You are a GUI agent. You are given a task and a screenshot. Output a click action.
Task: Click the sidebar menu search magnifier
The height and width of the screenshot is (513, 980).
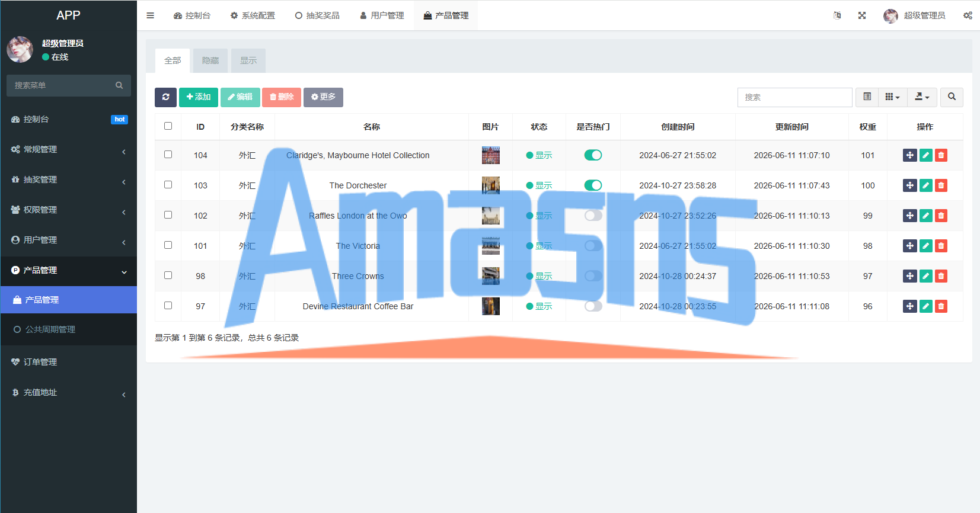coord(119,85)
